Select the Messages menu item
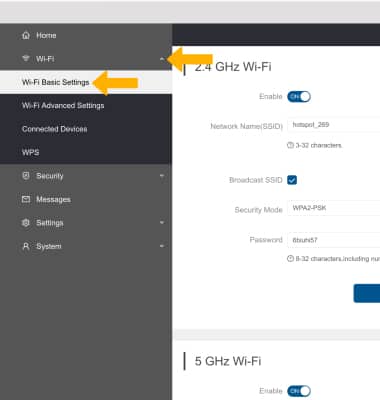The width and height of the screenshot is (380, 400). tap(86, 199)
